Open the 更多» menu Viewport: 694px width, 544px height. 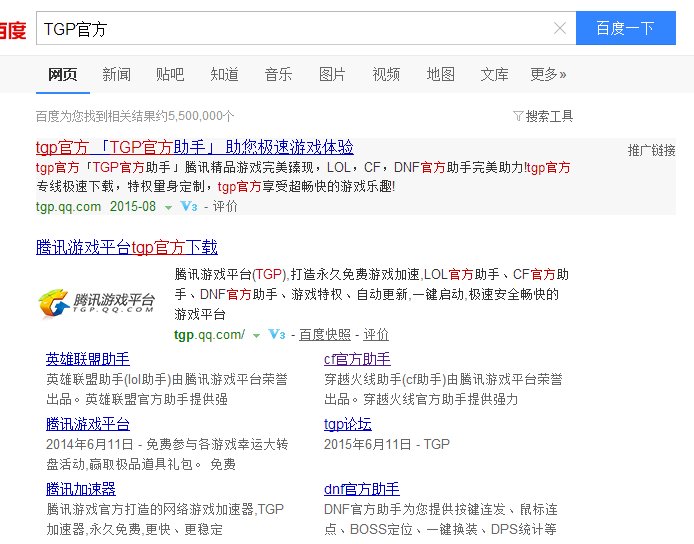(x=548, y=74)
